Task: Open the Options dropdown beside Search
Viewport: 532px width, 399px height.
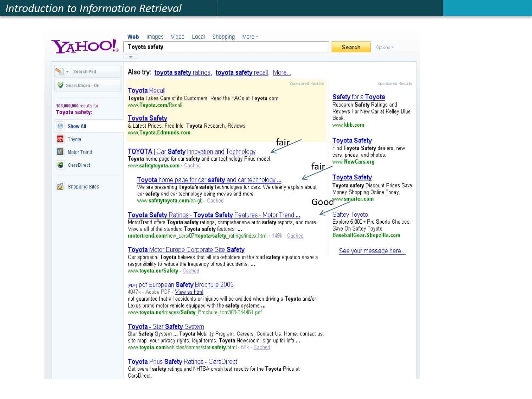Action: point(385,47)
